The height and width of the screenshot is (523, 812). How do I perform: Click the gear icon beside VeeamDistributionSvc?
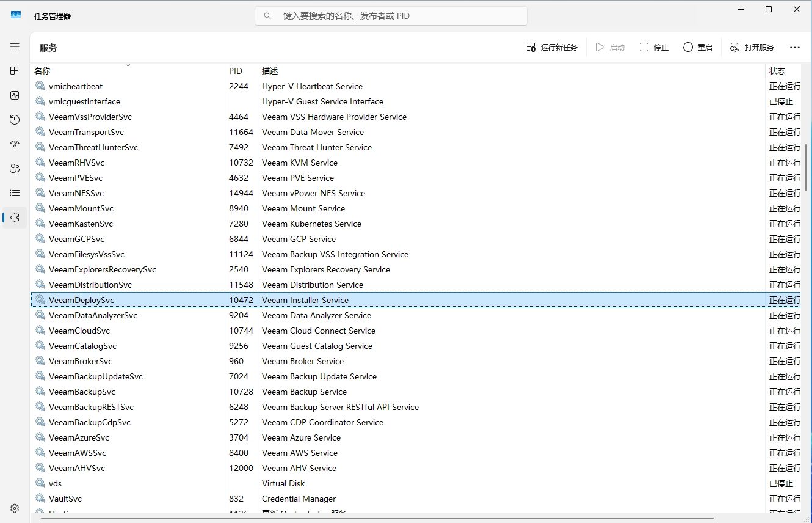pyautogui.click(x=40, y=285)
